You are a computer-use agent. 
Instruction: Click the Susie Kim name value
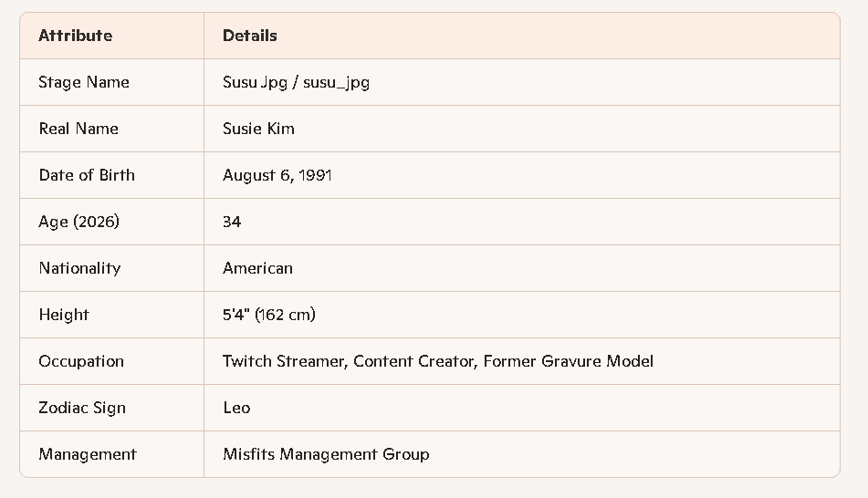[x=258, y=129]
